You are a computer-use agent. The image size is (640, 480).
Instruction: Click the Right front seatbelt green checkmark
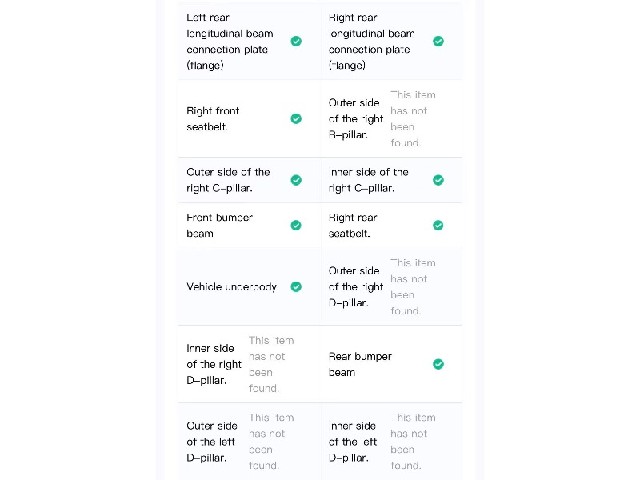tap(296, 119)
